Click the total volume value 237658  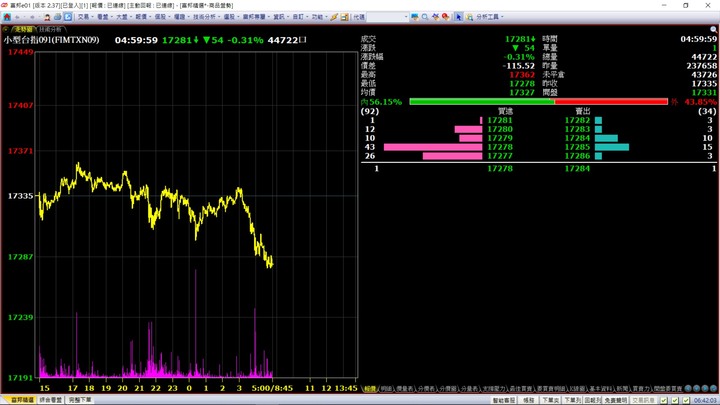click(702, 66)
